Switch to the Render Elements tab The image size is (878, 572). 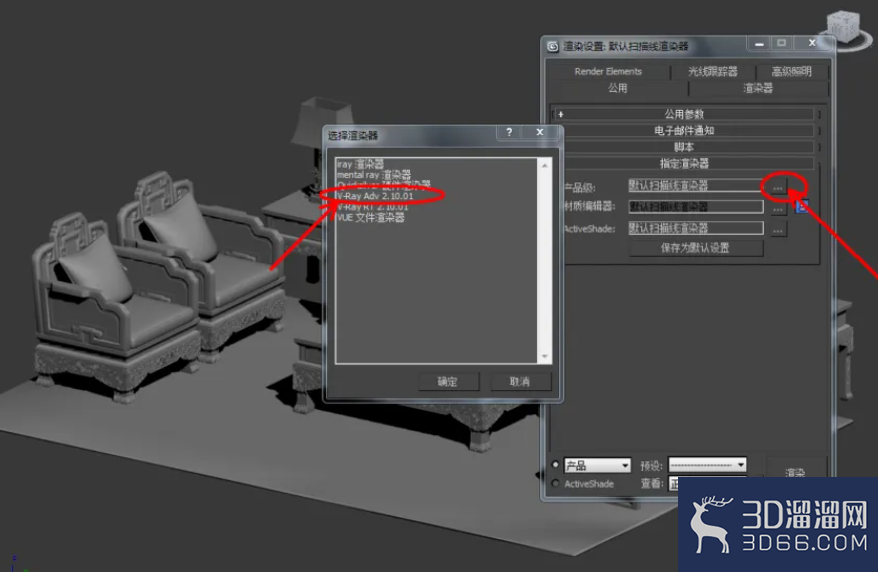click(x=608, y=71)
